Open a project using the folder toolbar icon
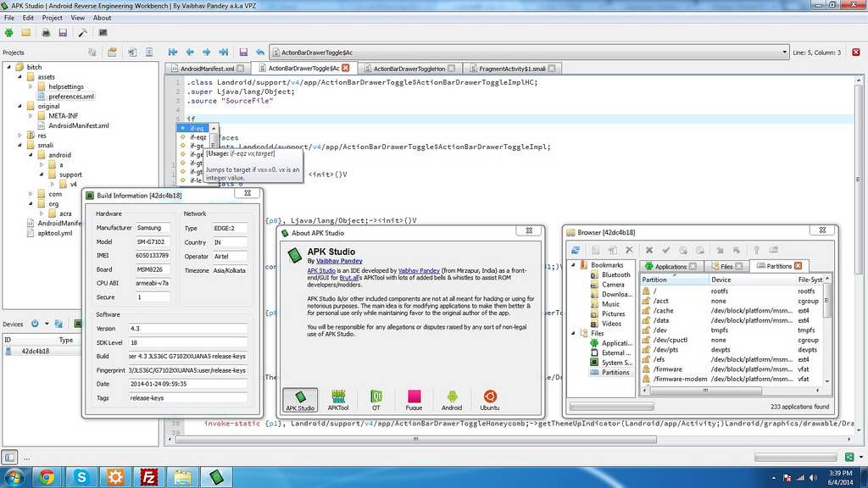This screenshot has width=868, height=488. 26,33
